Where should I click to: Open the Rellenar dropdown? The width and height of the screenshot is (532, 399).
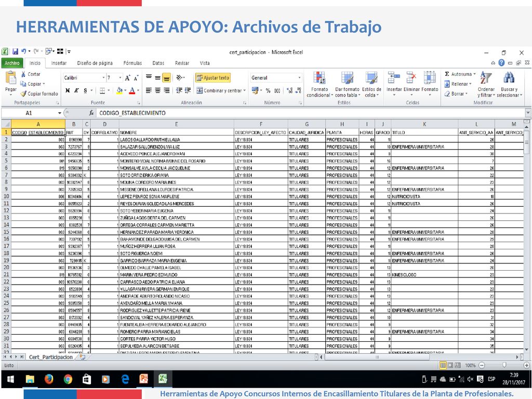(458, 84)
